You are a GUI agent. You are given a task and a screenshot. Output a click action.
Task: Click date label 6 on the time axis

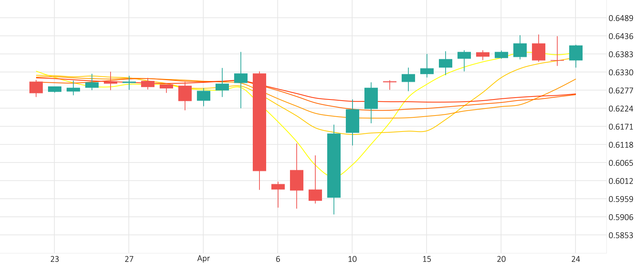278,259
